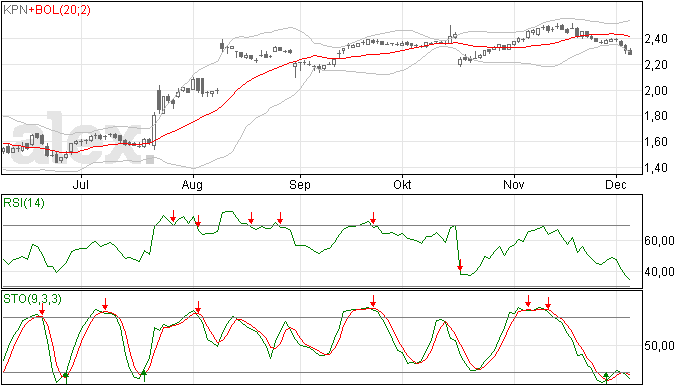690x387 pixels.
Task: Select the Aug month label
Action: click(x=192, y=185)
